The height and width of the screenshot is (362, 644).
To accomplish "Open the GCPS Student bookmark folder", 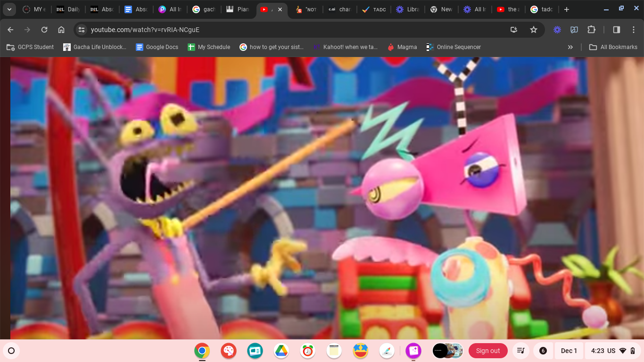I will (30, 47).
